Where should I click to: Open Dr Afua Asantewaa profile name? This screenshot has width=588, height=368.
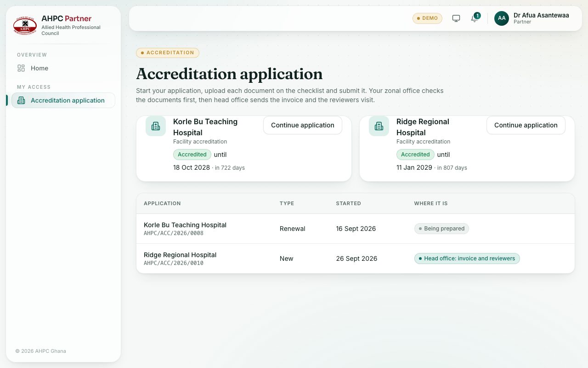(541, 15)
